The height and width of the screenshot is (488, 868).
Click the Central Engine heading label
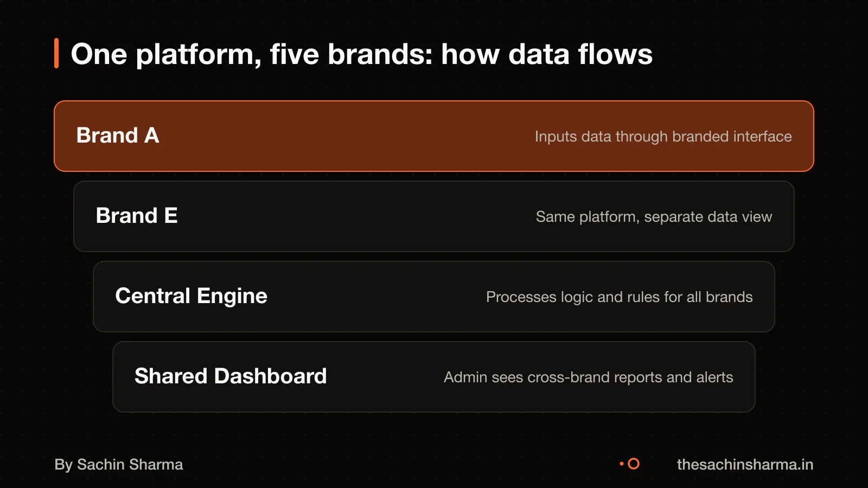192,296
